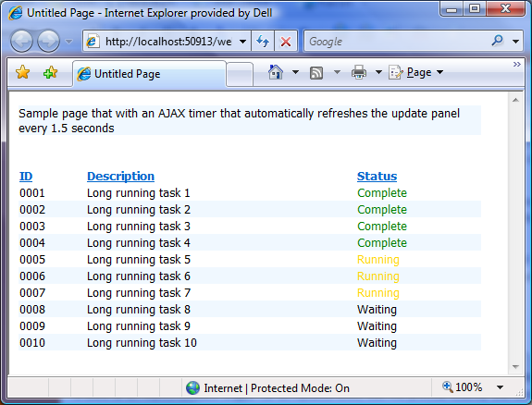Open the zoom level dropdown arrow
Screen dimensions: 532x405
click(500, 387)
